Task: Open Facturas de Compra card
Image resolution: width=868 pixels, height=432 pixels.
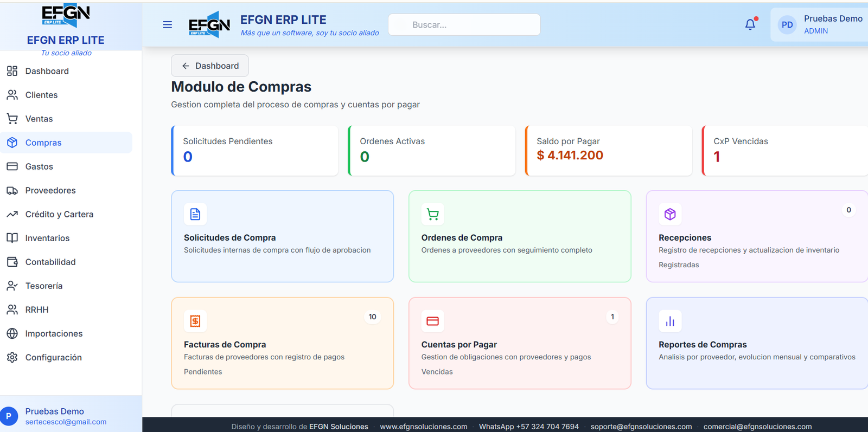Action: click(x=283, y=343)
